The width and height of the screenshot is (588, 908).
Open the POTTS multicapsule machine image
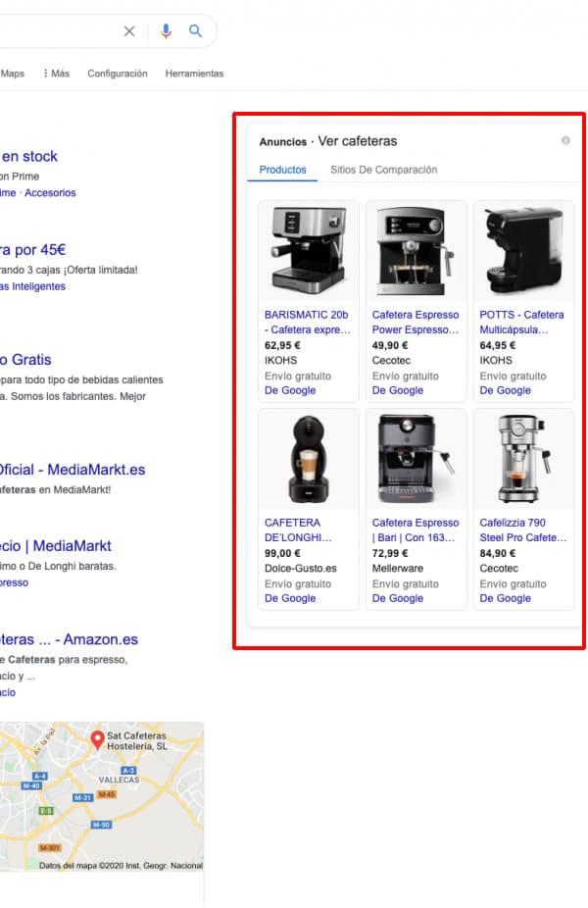(x=523, y=251)
